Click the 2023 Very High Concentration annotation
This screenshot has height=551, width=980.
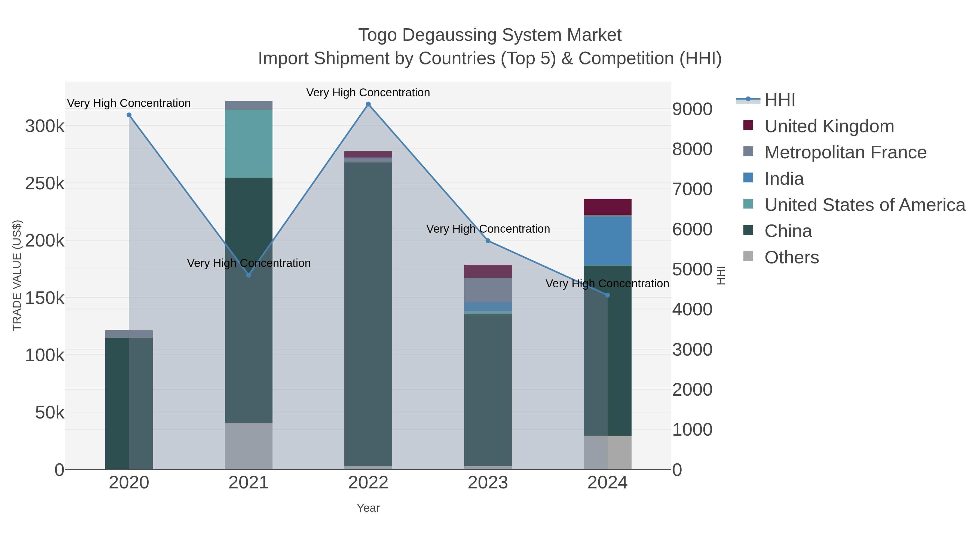pos(488,229)
